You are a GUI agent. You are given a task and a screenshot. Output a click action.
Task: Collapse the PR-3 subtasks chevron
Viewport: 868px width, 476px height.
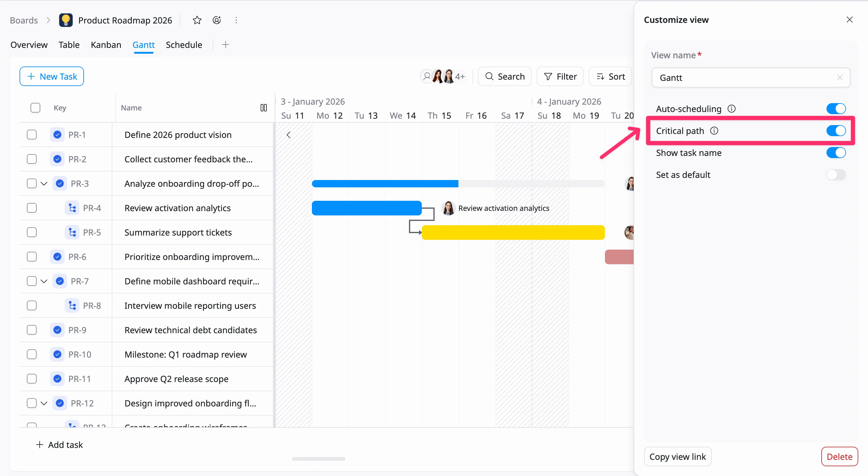click(x=44, y=184)
